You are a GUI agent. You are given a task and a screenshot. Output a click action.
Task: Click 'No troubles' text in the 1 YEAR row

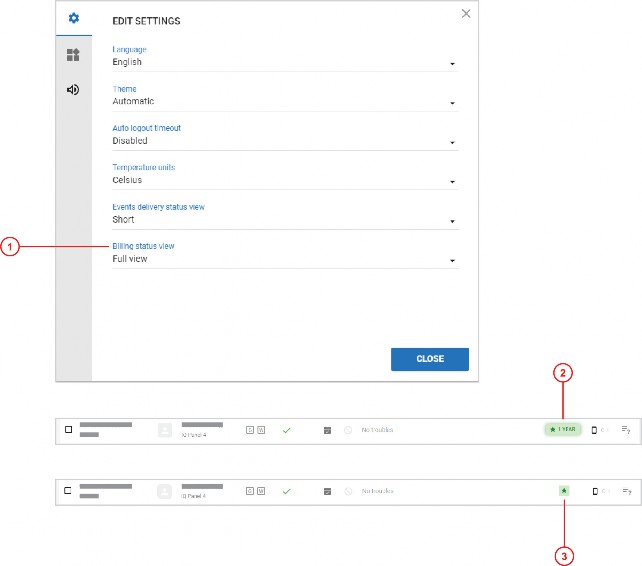[x=377, y=430]
